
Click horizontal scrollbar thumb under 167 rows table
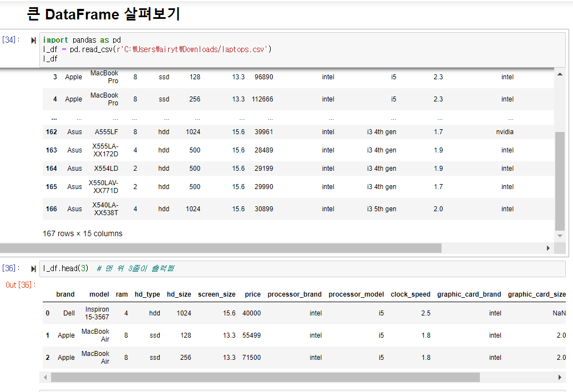pos(221,248)
